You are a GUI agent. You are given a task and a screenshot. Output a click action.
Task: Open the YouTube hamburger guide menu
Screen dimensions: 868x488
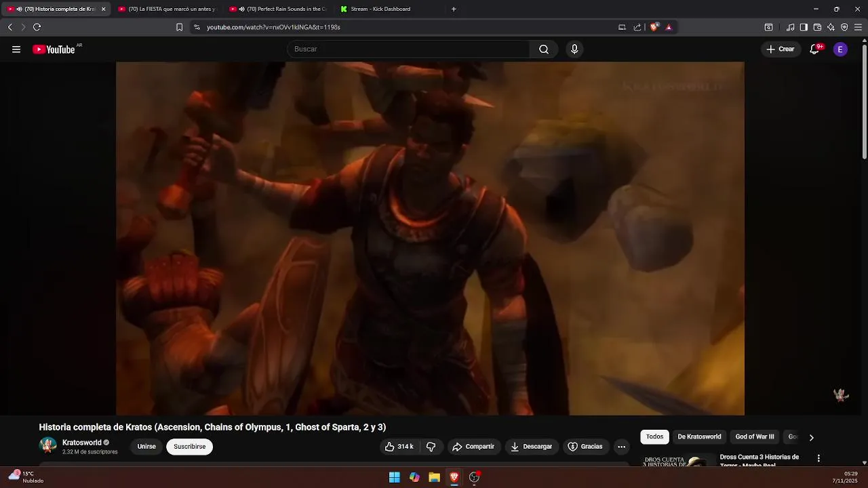[x=16, y=49]
